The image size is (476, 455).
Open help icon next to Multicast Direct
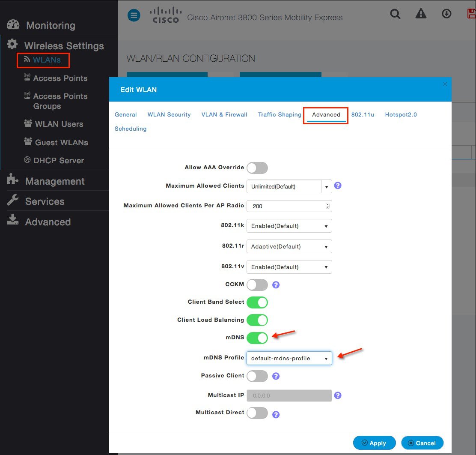pyautogui.click(x=276, y=415)
